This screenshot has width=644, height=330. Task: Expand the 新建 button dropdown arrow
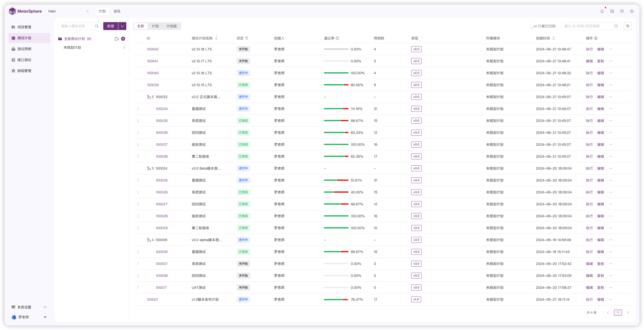tap(122, 26)
